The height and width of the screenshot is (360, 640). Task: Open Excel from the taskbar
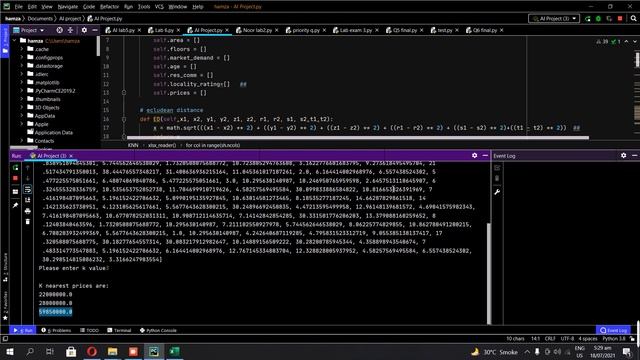tap(174, 351)
